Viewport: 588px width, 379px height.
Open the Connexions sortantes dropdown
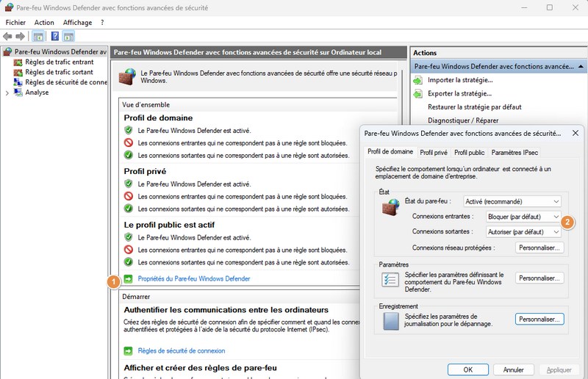(523, 232)
